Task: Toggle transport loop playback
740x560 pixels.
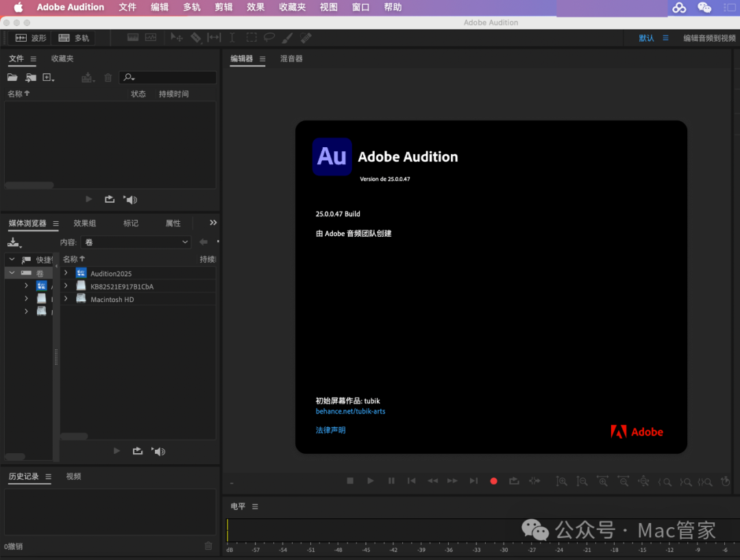Action: point(514,481)
